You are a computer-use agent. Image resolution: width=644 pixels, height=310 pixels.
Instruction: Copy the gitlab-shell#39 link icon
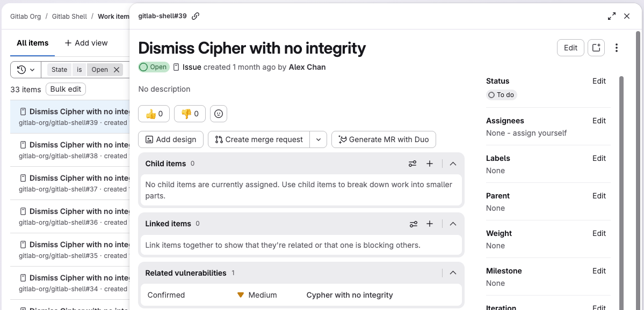pyautogui.click(x=196, y=16)
